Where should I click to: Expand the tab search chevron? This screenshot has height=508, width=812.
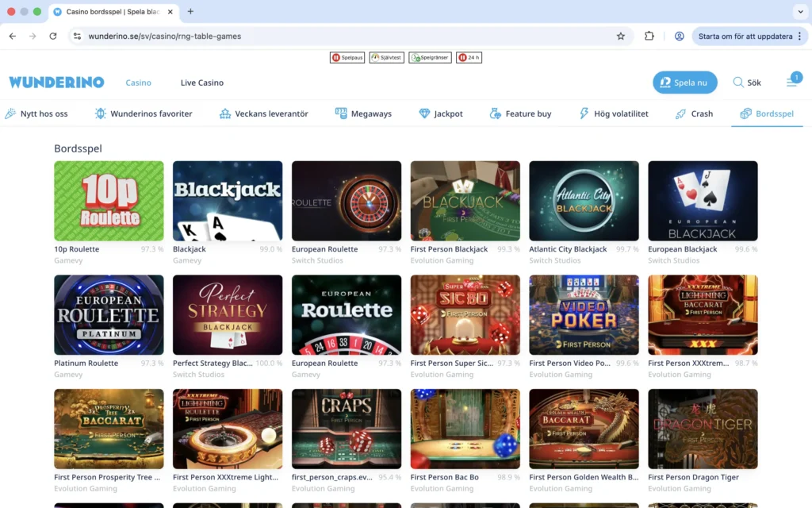click(x=800, y=12)
